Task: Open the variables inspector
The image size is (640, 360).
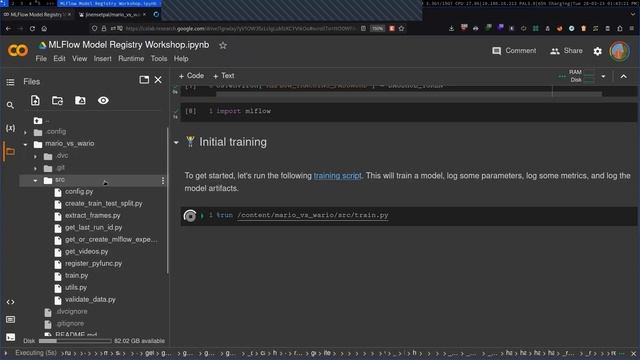Action: pos(10,128)
